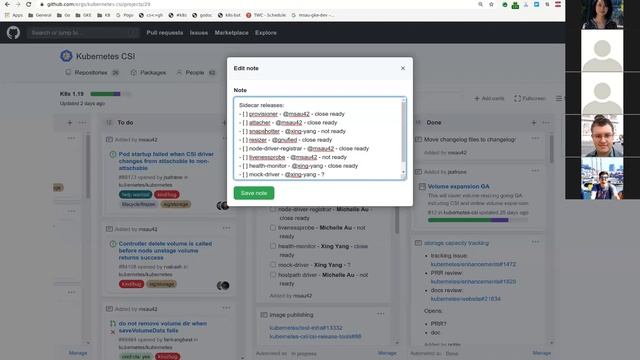Open the TWC - Schedule bookmark
Screen dimensions: 640x360
coord(266,15)
